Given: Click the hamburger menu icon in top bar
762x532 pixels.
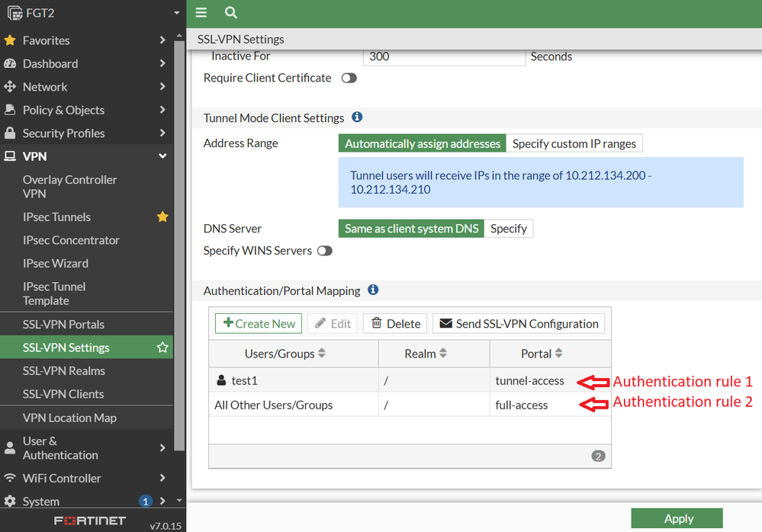Looking at the screenshot, I should tap(201, 13).
